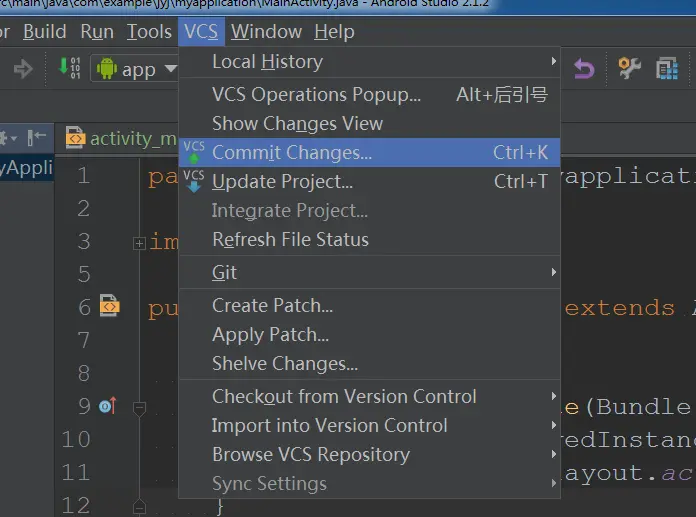Screen dimensions: 696x517
Task: Open the Tools menu
Action: pyautogui.click(x=149, y=32)
